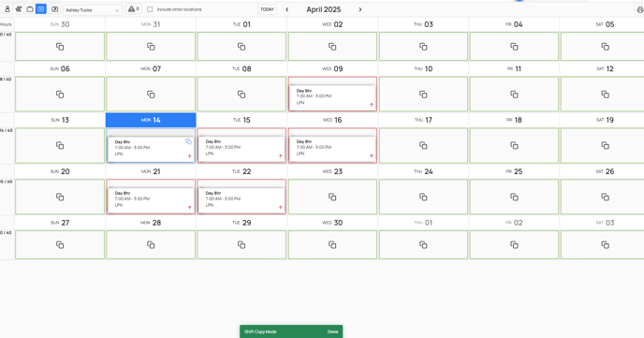The height and width of the screenshot is (338, 644).
Task: Open the single employee view icon
Action: (7, 9)
